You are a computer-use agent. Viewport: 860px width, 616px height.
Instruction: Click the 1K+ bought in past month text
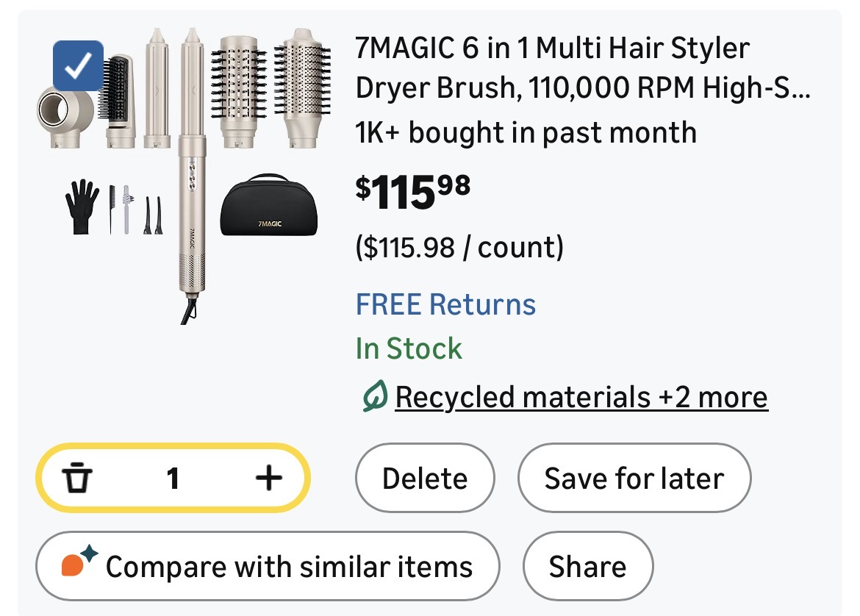point(526,133)
